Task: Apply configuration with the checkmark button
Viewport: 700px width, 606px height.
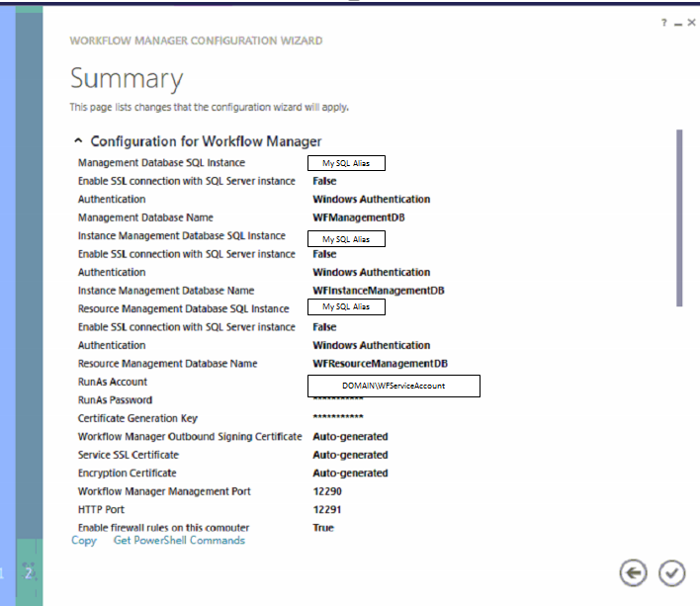Action: [x=671, y=573]
